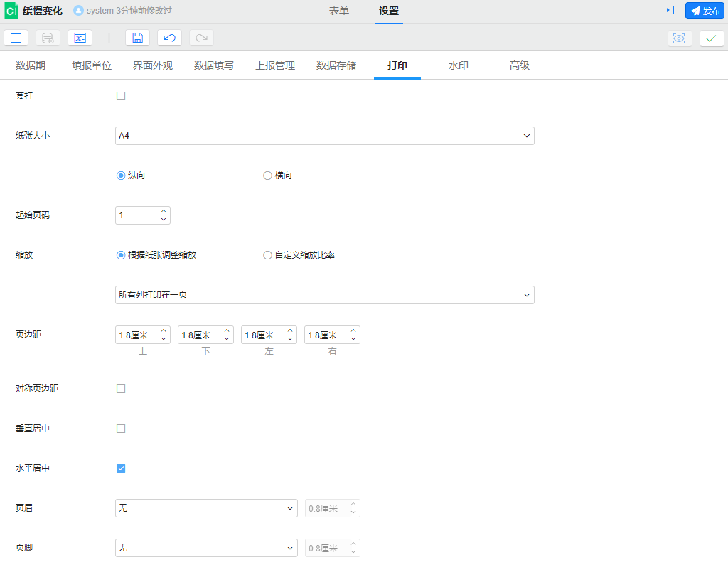This screenshot has width=728, height=565.
Task: Open the 所有列打印在一页 dropdown
Action: tap(324, 295)
